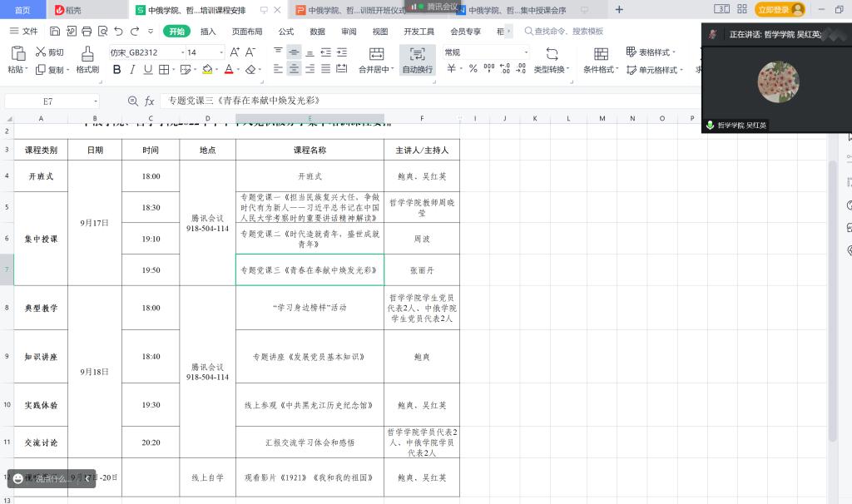This screenshot has width=852, height=504.
Task: Align the cell content to bottom
Action: click(310, 52)
